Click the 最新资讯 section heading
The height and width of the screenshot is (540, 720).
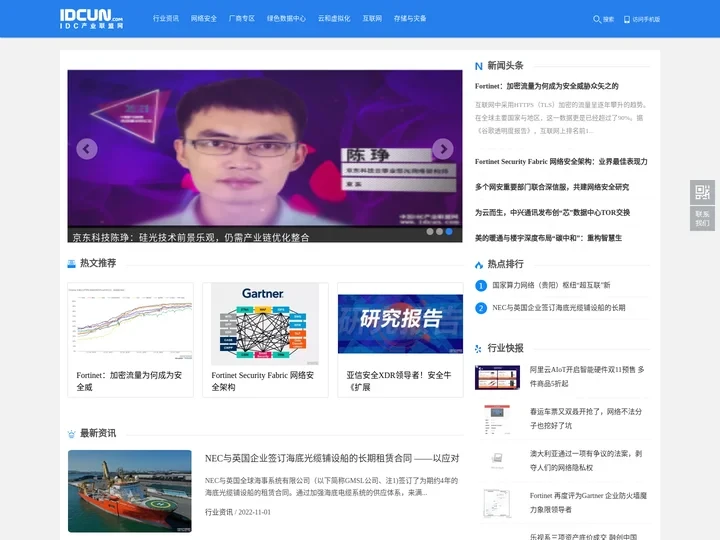[x=98, y=433]
